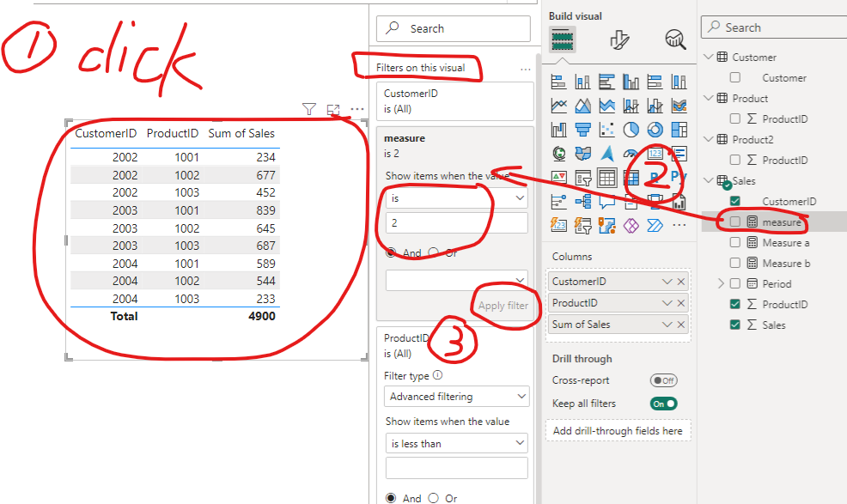The image size is (847, 504).
Task: Select the 100% stacked bar chart visual
Action: tap(655, 82)
